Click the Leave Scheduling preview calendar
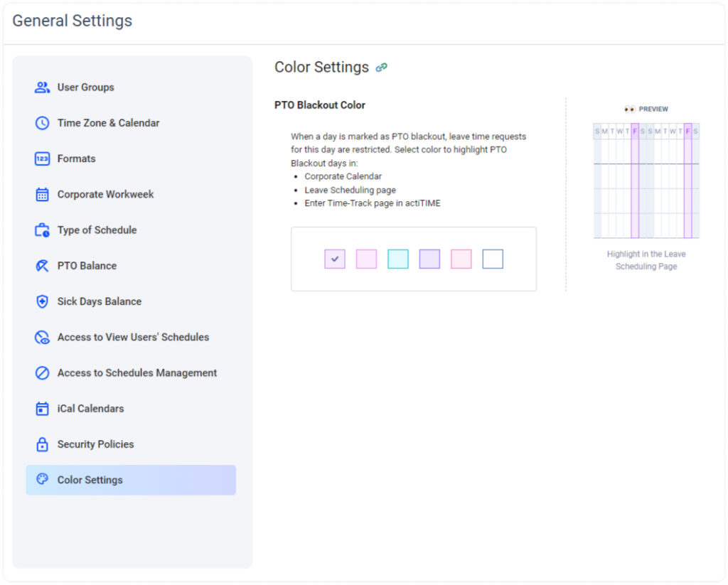 coord(646,181)
